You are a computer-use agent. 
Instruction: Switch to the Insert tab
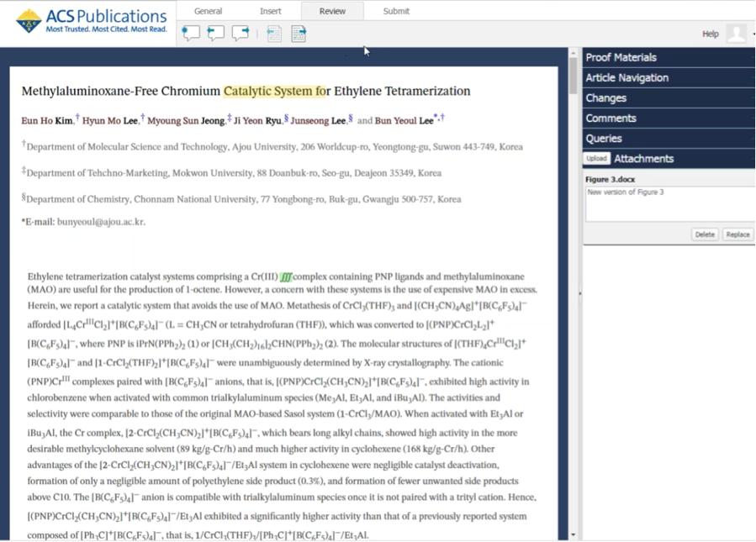point(271,11)
